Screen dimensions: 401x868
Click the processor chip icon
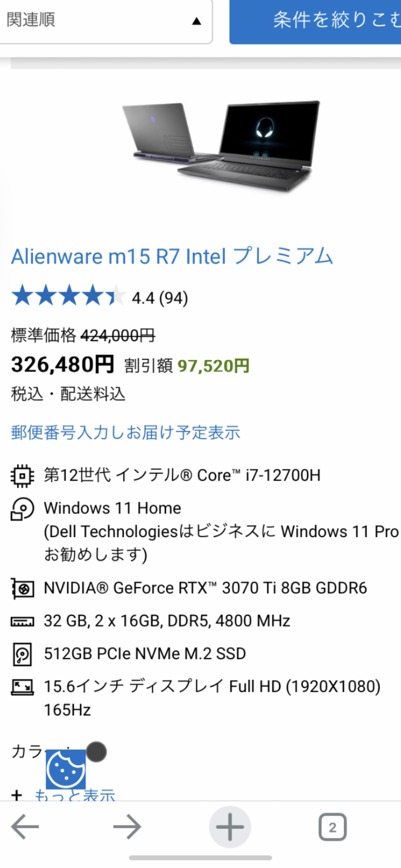(22, 476)
